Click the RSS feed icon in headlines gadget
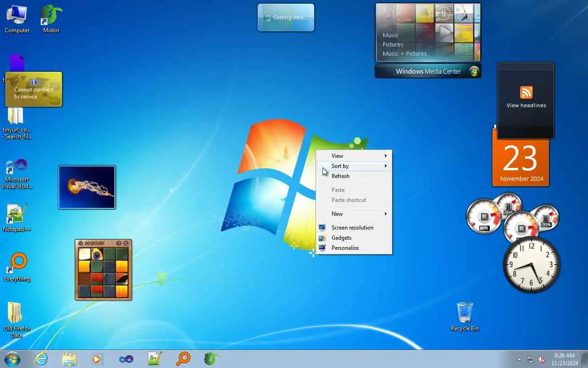Viewport: 588px width, 368px height. [526, 92]
